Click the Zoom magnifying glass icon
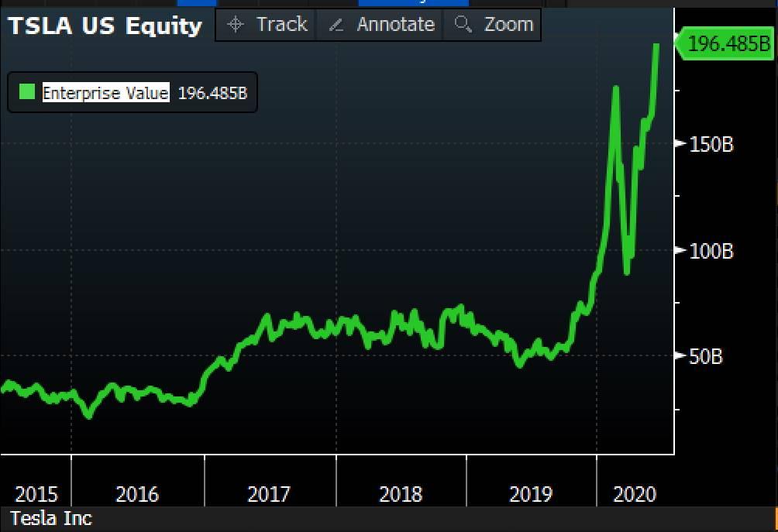This screenshot has width=778, height=532. (463, 24)
